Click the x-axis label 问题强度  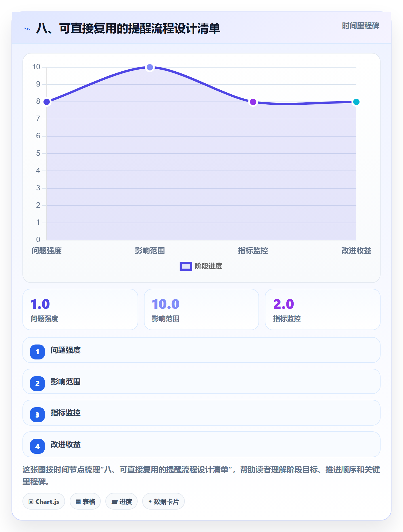coord(47,251)
